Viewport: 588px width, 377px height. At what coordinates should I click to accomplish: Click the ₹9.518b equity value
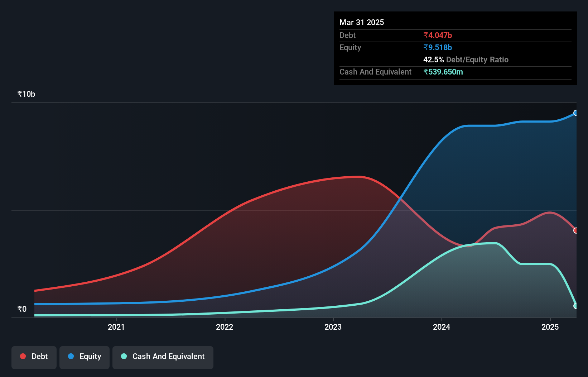tap(438, 47)
